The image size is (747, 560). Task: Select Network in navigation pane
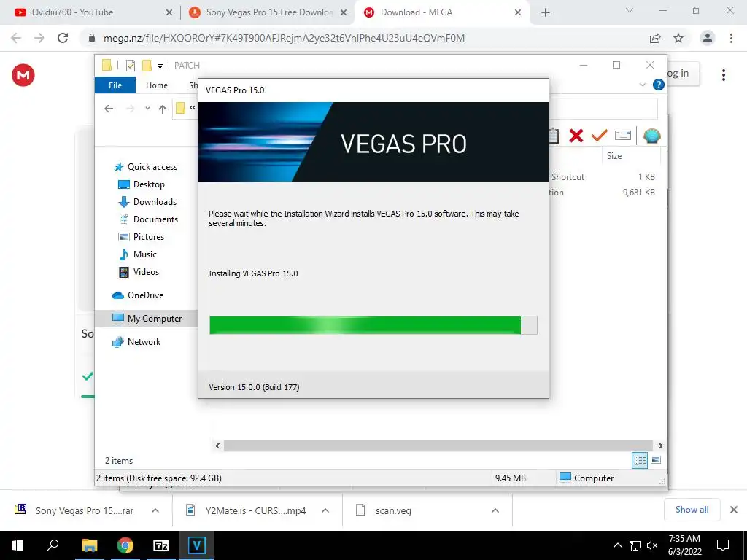click(136, 342)
